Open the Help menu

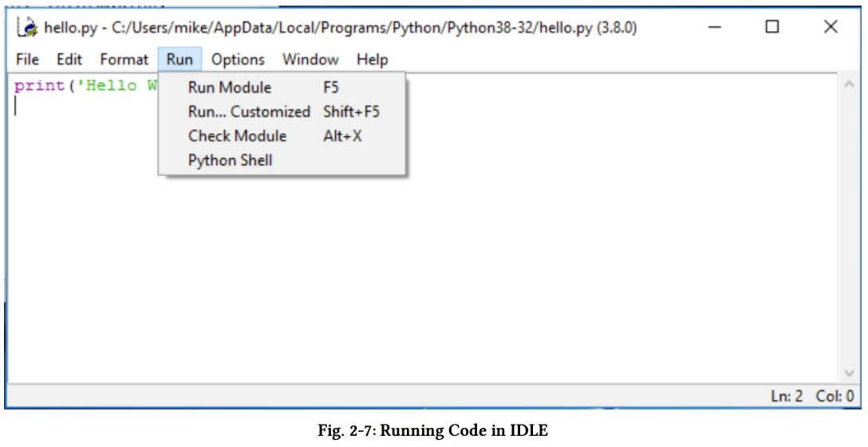(x=372, y=60)
